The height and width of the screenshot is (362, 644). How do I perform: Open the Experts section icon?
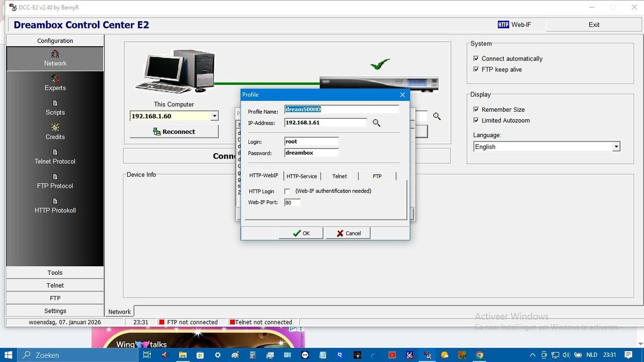pos(55,79)
